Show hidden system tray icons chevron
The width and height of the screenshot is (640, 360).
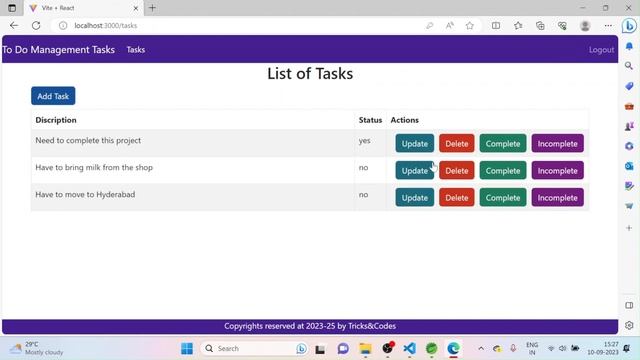tap(481, 348)
